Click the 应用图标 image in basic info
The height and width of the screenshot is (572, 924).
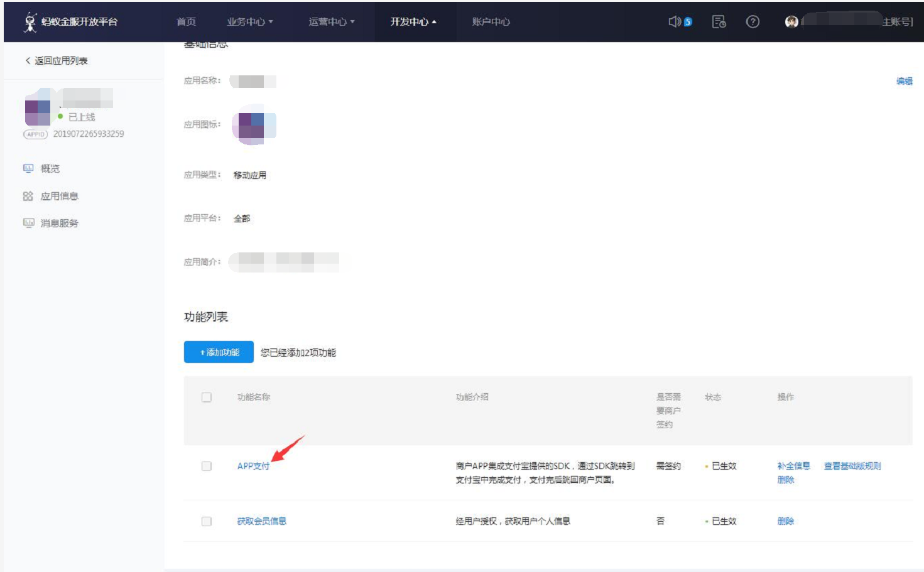tap(254, 125)
